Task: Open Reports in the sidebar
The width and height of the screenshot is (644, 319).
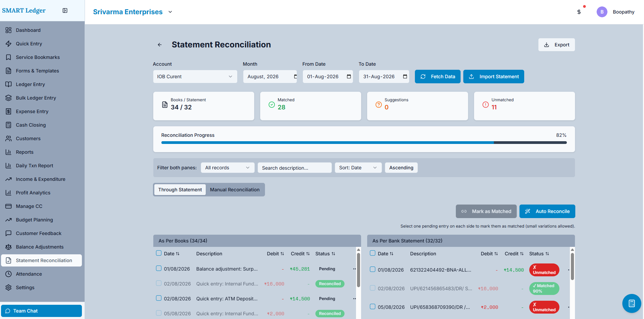Action: (42, 152)
